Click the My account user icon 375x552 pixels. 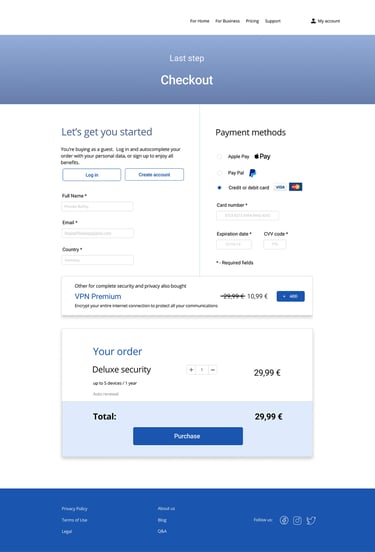(x=313, y=21)
